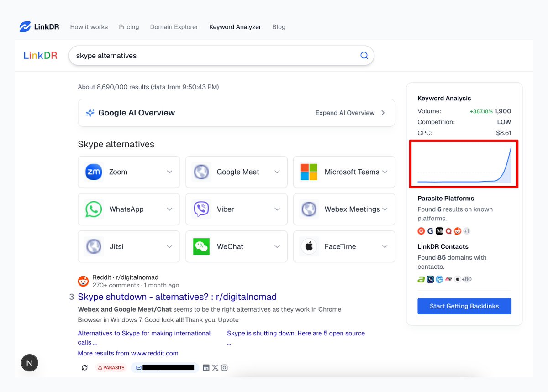This screenshot has height=392, width=548.
Task: Click the Reddit icon in Parasite Platforms
Action: tap(458, 231)
